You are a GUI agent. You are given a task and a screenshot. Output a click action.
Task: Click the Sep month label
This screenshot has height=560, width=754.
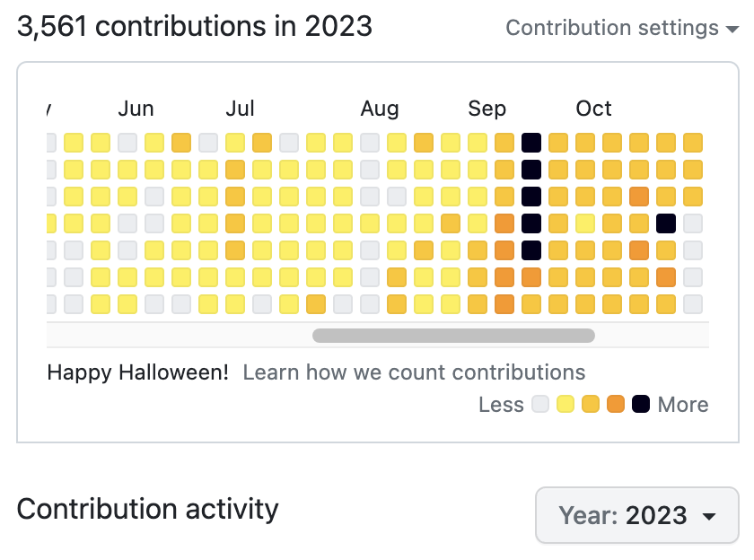coord(487,109)
